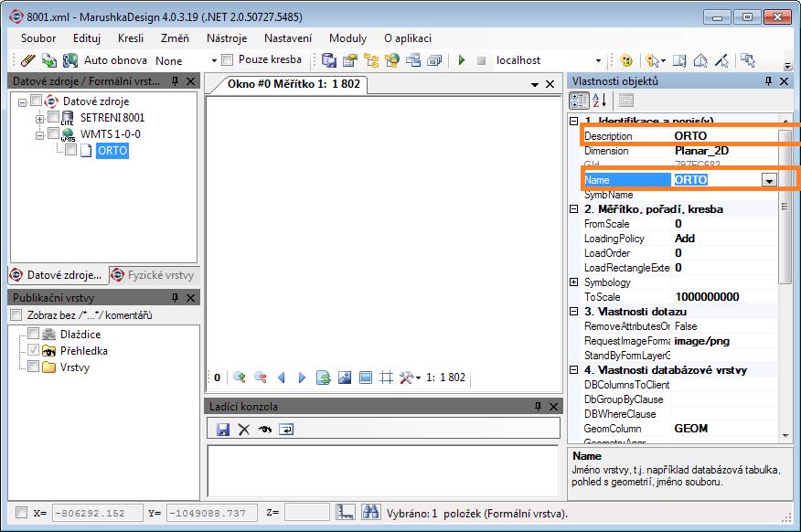The height and width of the screenshot is (532, 801).
Task: Open the Edituj menu
Action: click(87, 38)
